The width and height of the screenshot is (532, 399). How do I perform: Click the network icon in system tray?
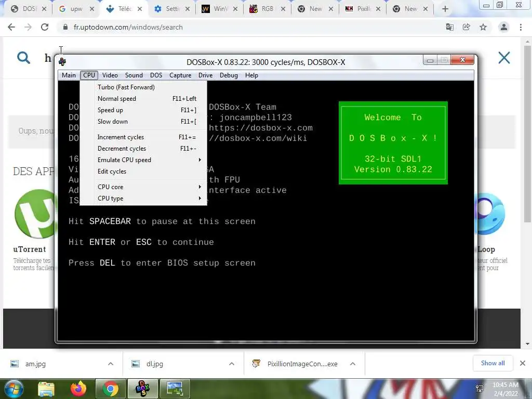[x=480, y=389]
